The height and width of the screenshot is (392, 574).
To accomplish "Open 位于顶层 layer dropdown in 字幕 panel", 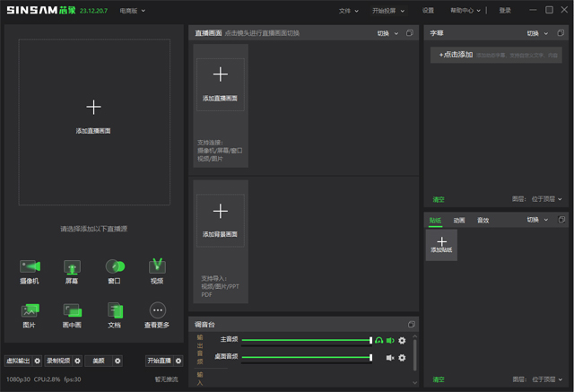I will tap(545, 199).
